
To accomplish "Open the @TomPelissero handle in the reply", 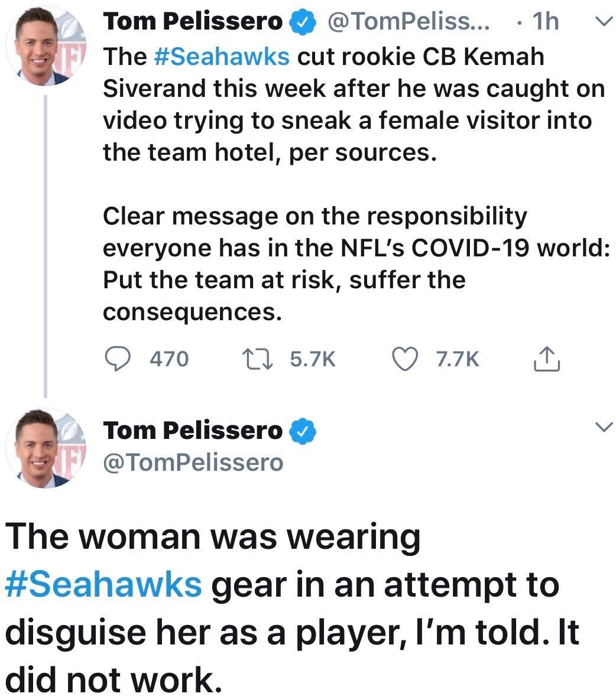I will click(193, 462).
